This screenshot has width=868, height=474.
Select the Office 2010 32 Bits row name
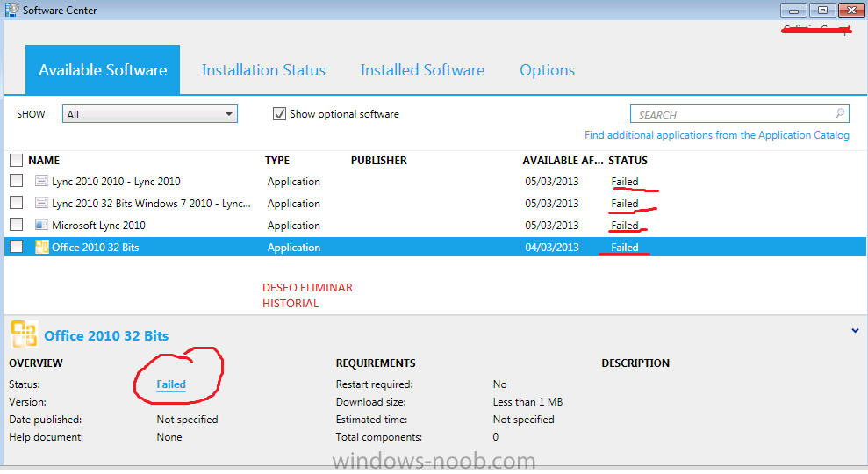click(x=95, y=248)
